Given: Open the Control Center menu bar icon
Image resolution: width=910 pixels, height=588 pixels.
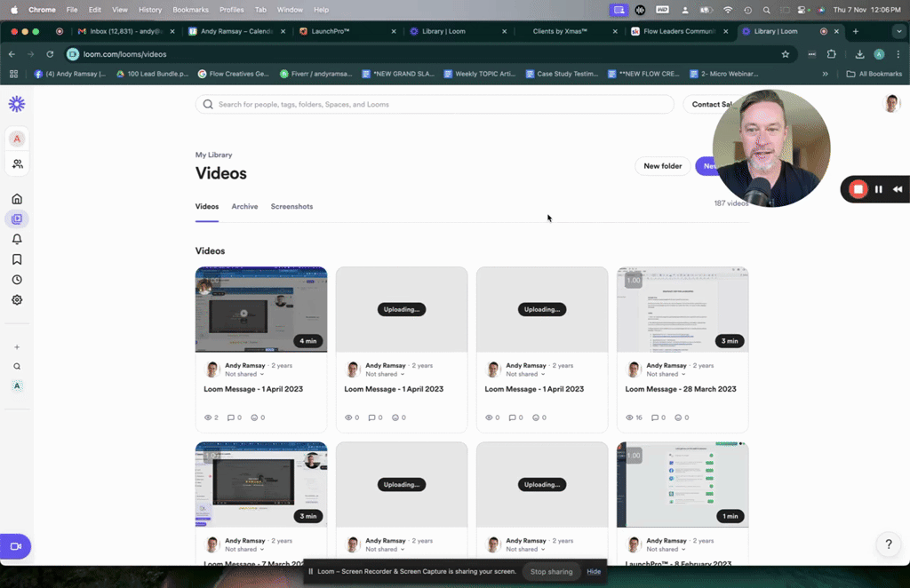Looking at the screenshot, I should (x=802, y=10).
